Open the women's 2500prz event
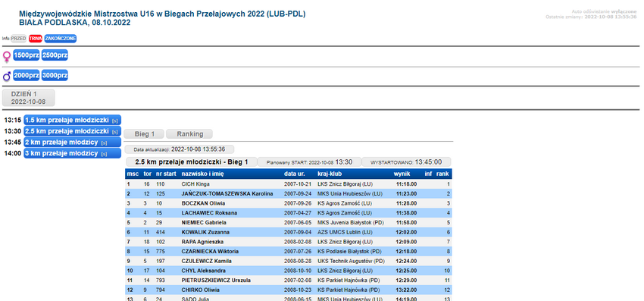The image size is (644, 301). (x=55, y=55)
